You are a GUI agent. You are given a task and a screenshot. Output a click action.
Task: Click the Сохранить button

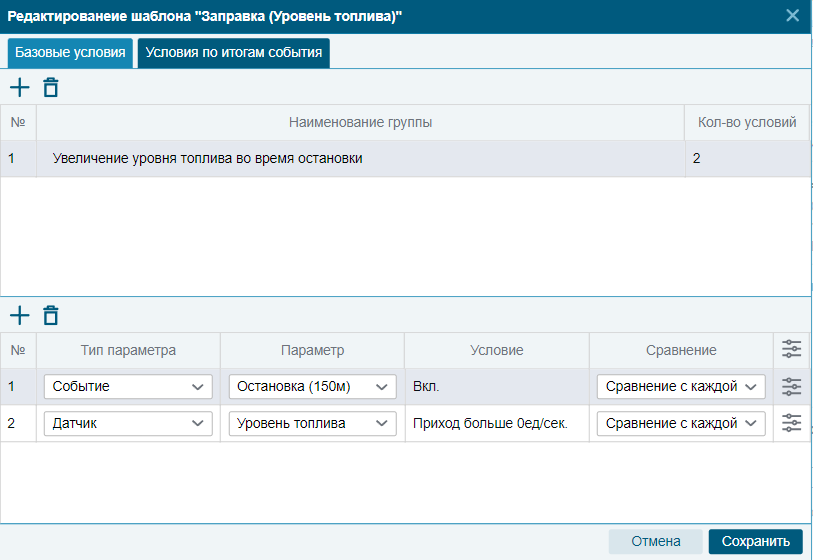pos(755,541)
